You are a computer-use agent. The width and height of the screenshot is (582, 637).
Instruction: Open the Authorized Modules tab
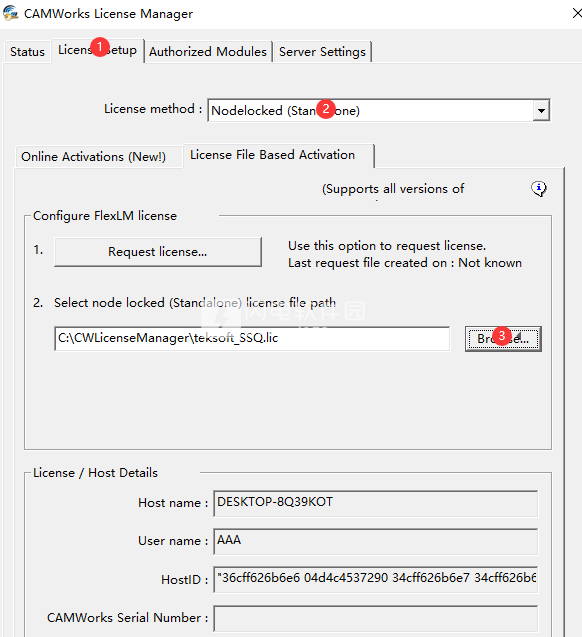[208, 52]
